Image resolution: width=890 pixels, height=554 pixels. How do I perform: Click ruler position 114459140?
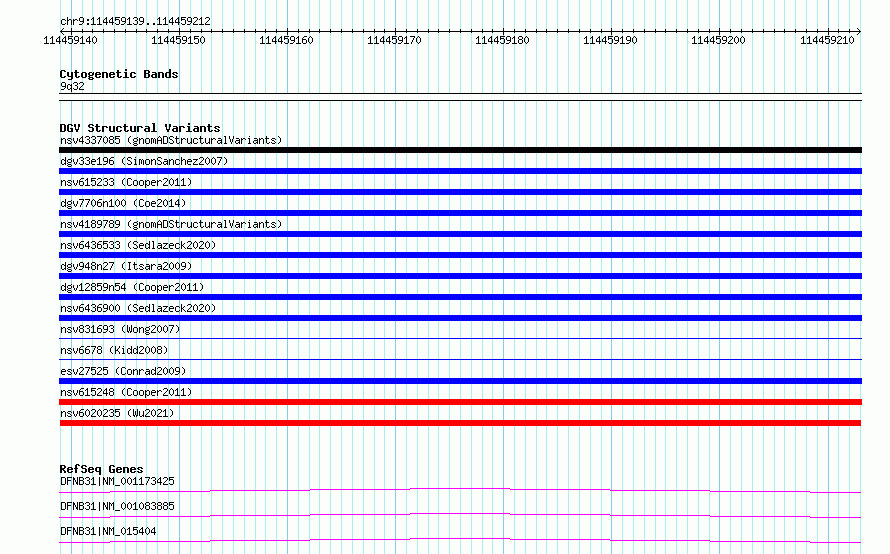coord(70,40)
